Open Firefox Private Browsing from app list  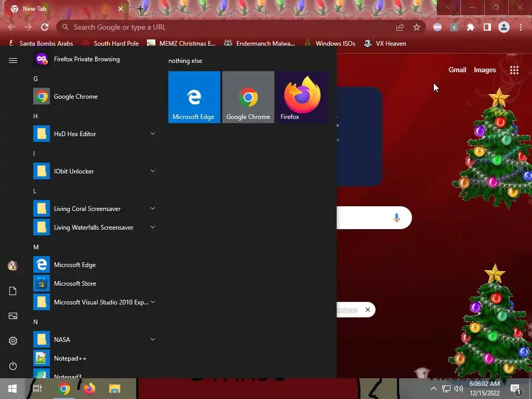95,59
